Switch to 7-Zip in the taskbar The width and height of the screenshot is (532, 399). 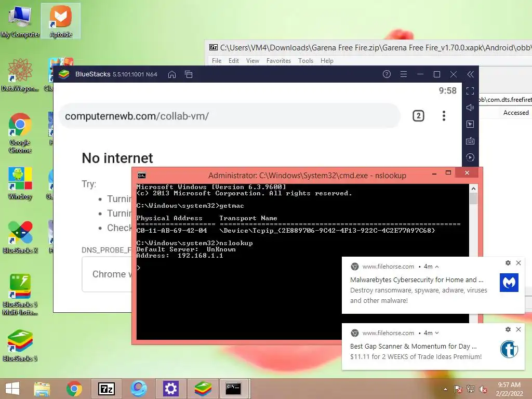(106, 389)
